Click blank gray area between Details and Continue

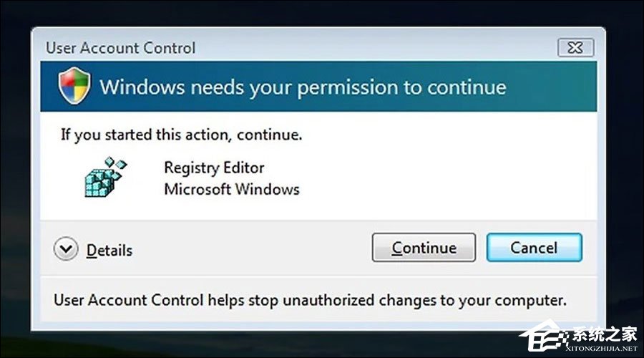(x=250, y=249)
